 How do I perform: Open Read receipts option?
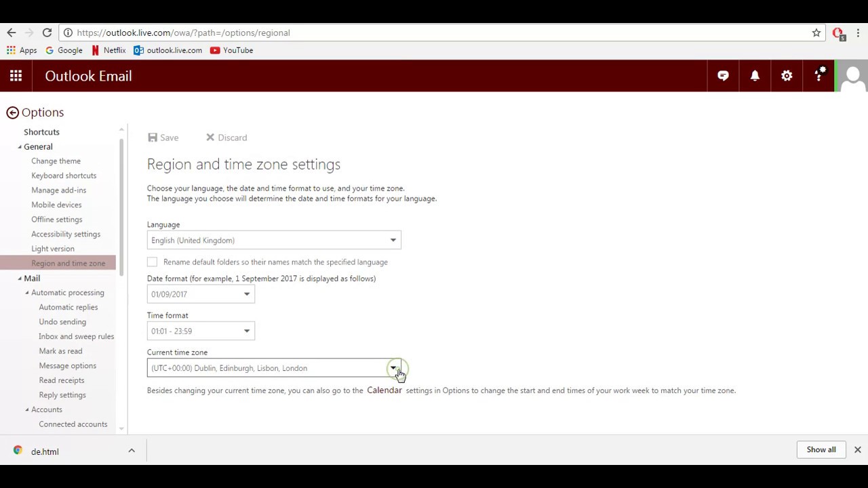pyautogui.click(x=61, y=380)
